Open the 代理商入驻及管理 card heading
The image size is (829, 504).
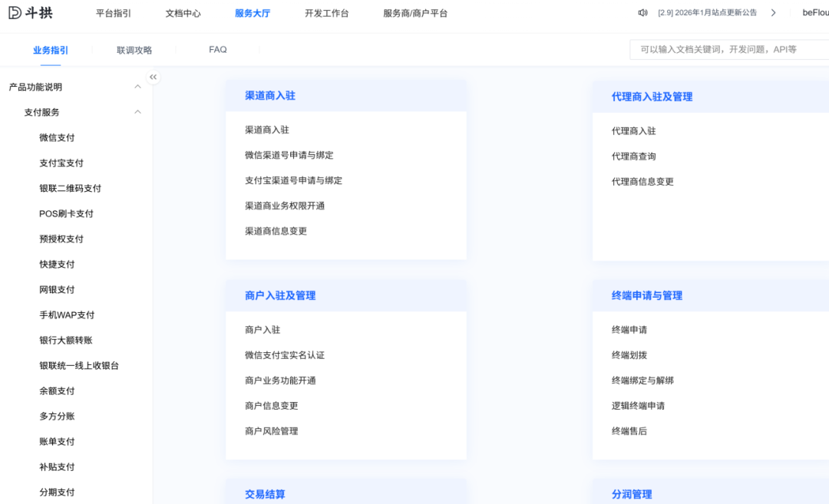click(x=652, y=97)
